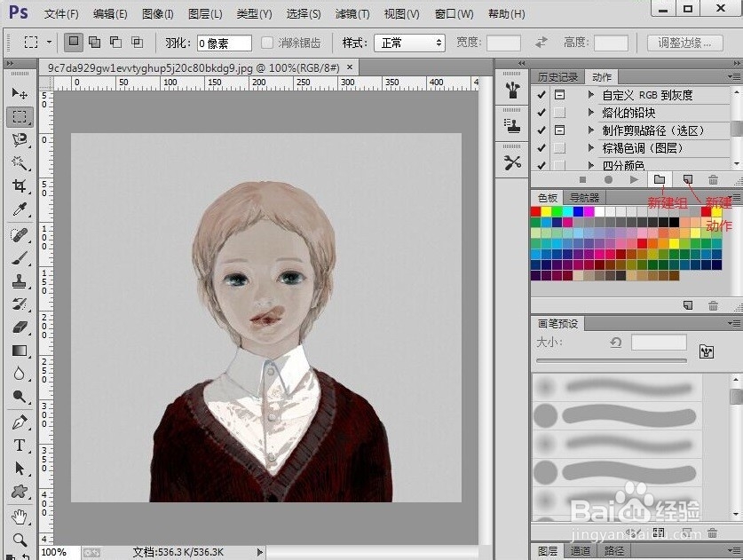743x560 pixels.
Task: Choose New Selection mode in options bar
Action: [74, 43]
